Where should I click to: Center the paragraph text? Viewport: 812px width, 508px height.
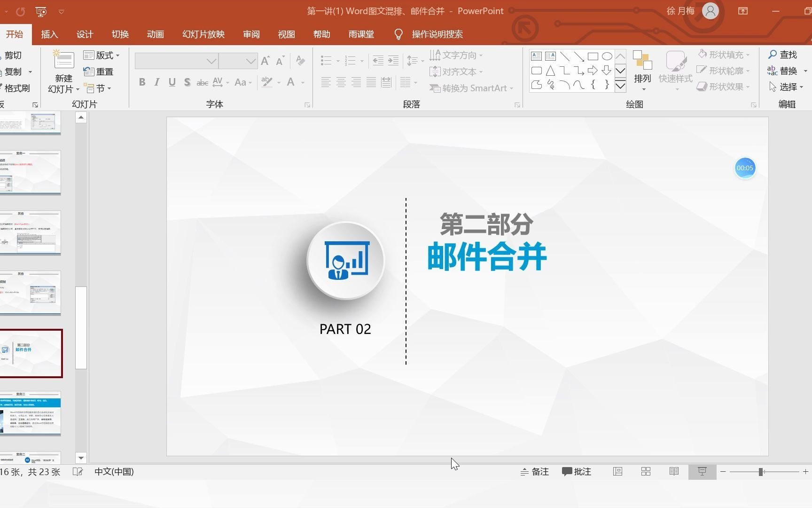coord(341,83)
